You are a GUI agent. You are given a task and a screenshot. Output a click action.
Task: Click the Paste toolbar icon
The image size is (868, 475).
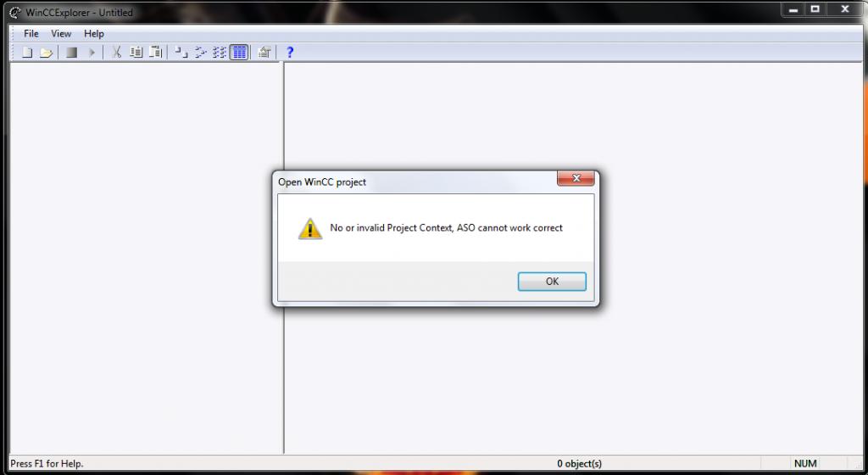point(156,53)
